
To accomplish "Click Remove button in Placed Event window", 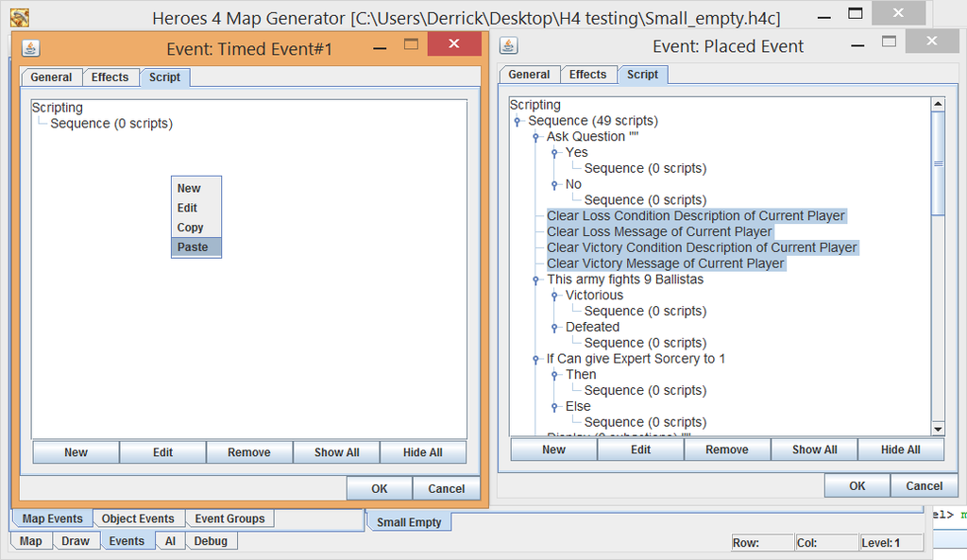I will click(x=727, y=450).
